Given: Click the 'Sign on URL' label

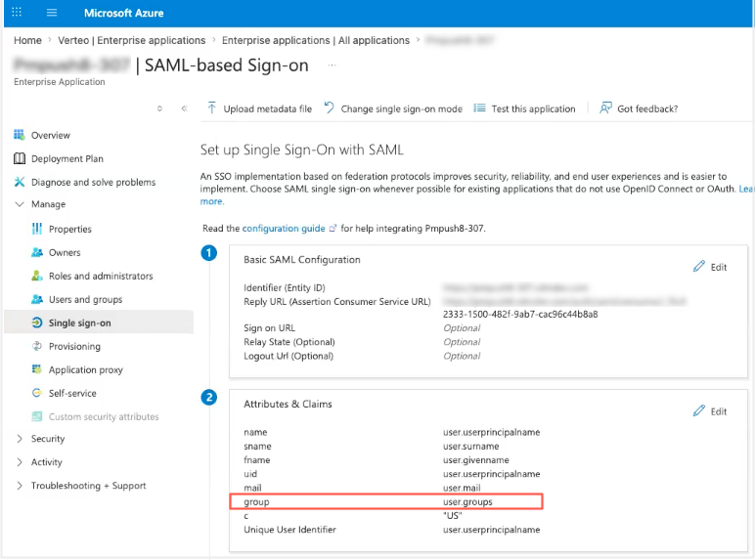Looking at the screenshot, I should 269,327.
